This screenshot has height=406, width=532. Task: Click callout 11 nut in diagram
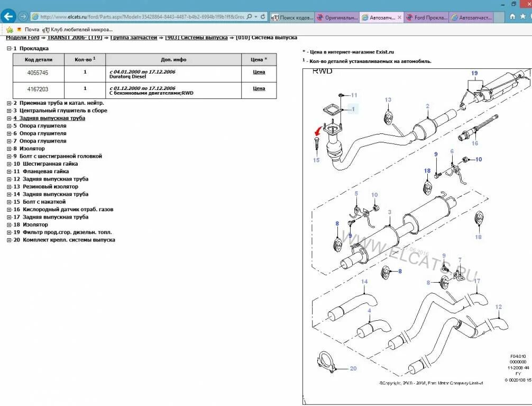point(354,95)
